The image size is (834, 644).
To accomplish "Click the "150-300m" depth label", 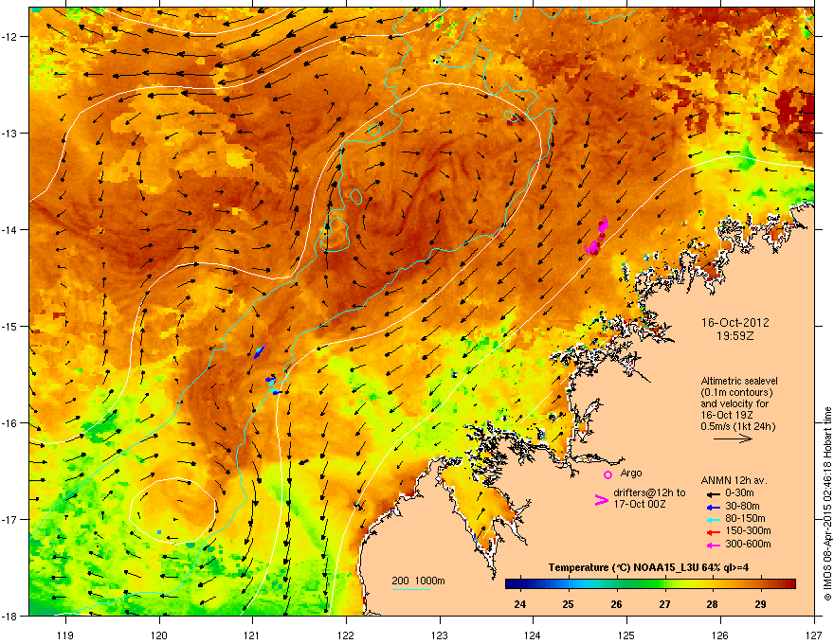I will (748, 530).
